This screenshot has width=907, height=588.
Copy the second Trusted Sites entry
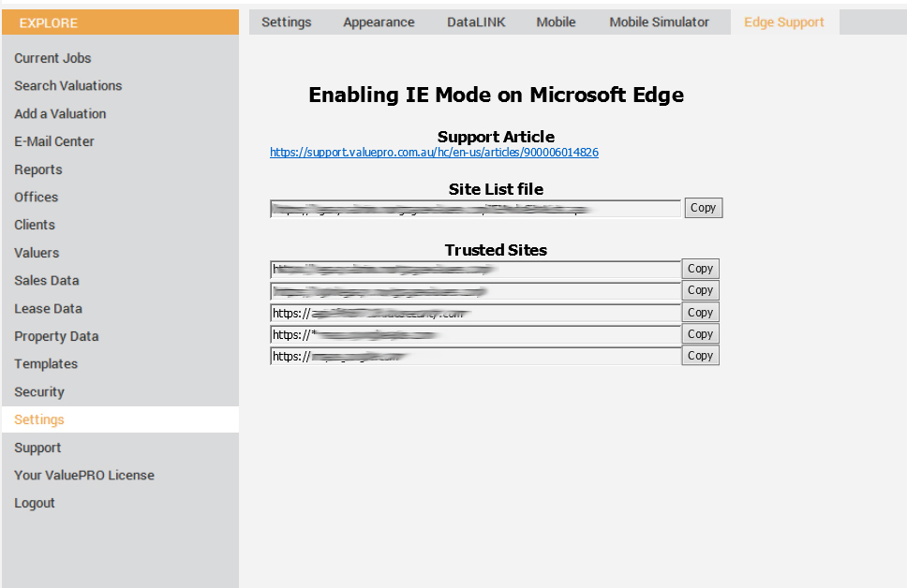pyautogui.click(x=701, y=290)
